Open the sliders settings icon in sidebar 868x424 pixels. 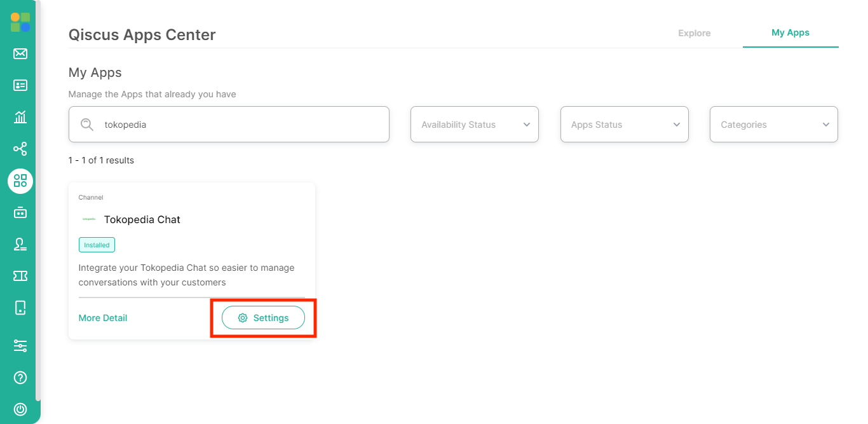[x=20, y=346]
